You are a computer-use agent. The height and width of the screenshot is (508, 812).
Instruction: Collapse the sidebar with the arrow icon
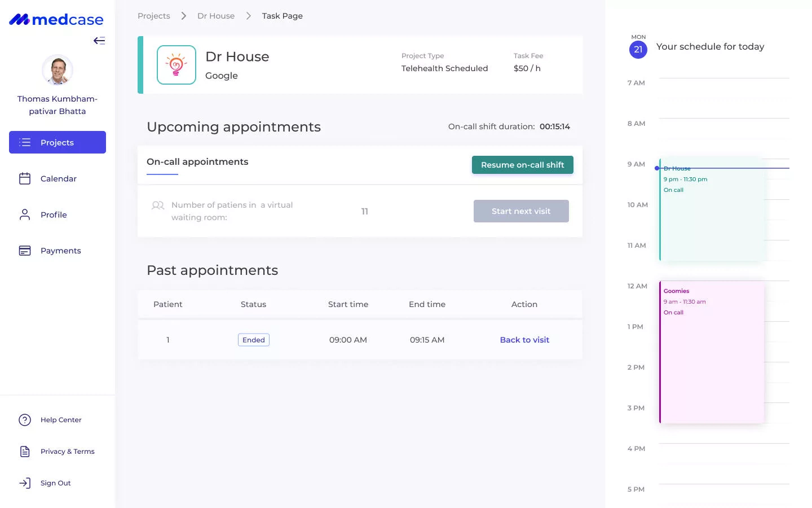pyautogui.click(x=99, y=41)
